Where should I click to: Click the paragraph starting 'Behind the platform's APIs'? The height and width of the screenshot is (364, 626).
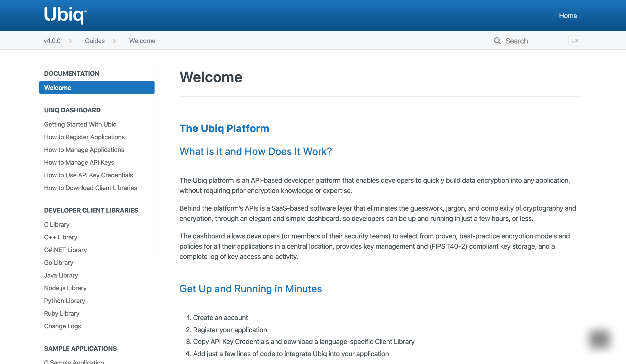(378, 213)
